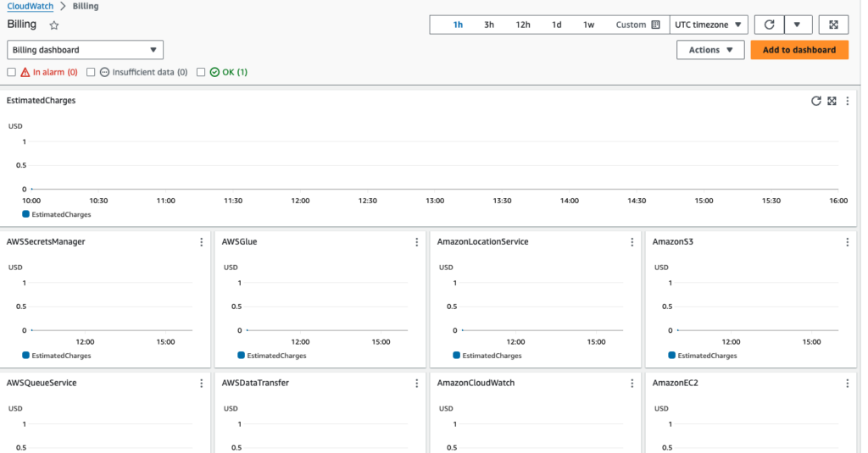Click the Insufficient data (0) label
Screen dimensions: 868x453
pyautogui.click(x=150, y=72)
